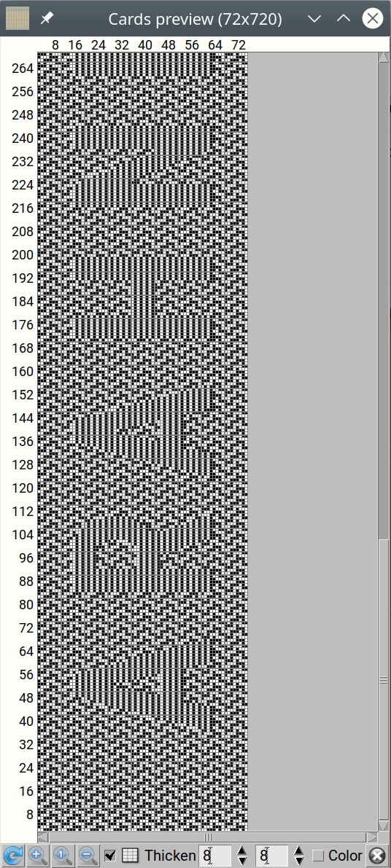Viewport: 391px width, 868px height.
Task: Zoom out of the cards preview
Action: (x=88, y=856)
